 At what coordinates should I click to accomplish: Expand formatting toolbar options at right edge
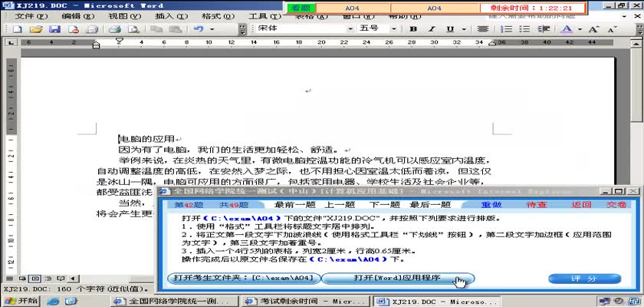click(x=639, y=29)
